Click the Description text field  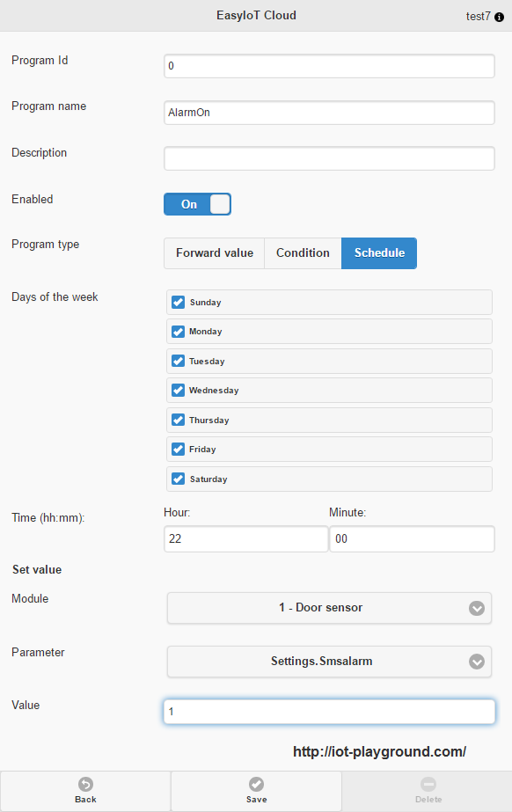pos(329,158)
